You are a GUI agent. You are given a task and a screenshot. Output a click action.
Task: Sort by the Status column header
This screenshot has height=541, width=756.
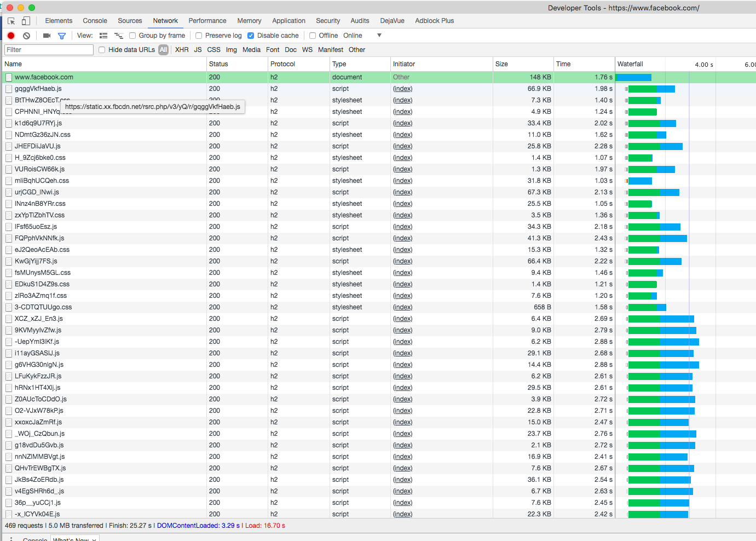point(237,64)
